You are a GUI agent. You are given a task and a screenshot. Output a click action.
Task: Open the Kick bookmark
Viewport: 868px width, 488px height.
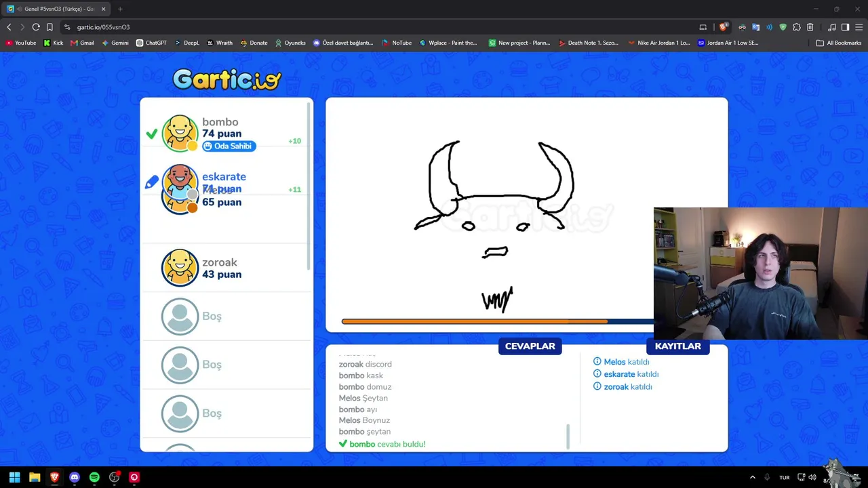pos(53,43)
